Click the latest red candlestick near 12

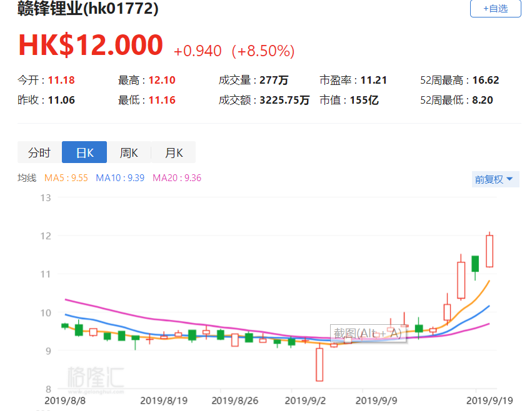(489, 251)
